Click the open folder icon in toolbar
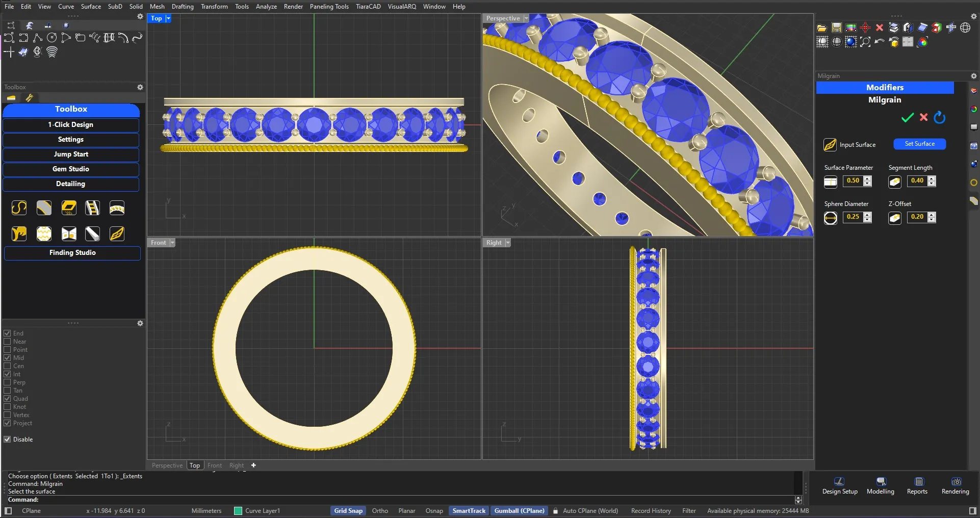This screenshot has height=518, width=980. point(821,28)
